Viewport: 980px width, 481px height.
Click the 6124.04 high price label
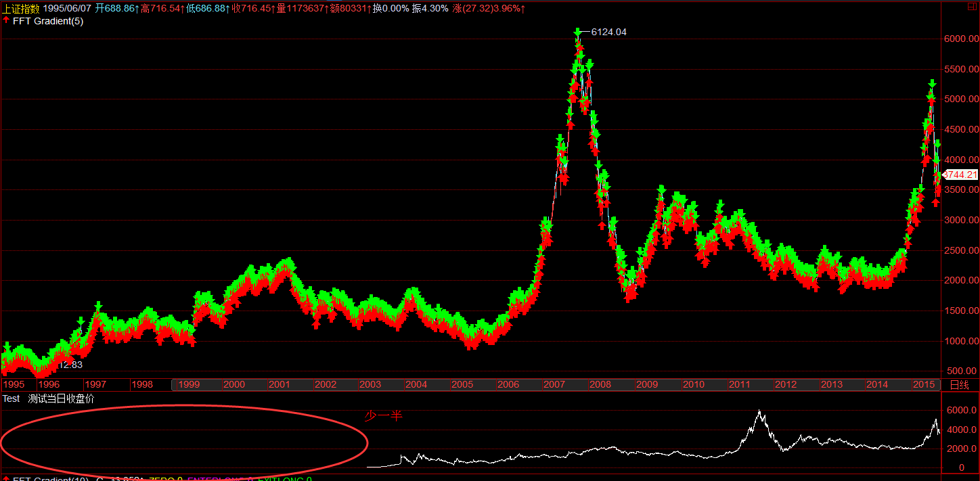point(608,32)
